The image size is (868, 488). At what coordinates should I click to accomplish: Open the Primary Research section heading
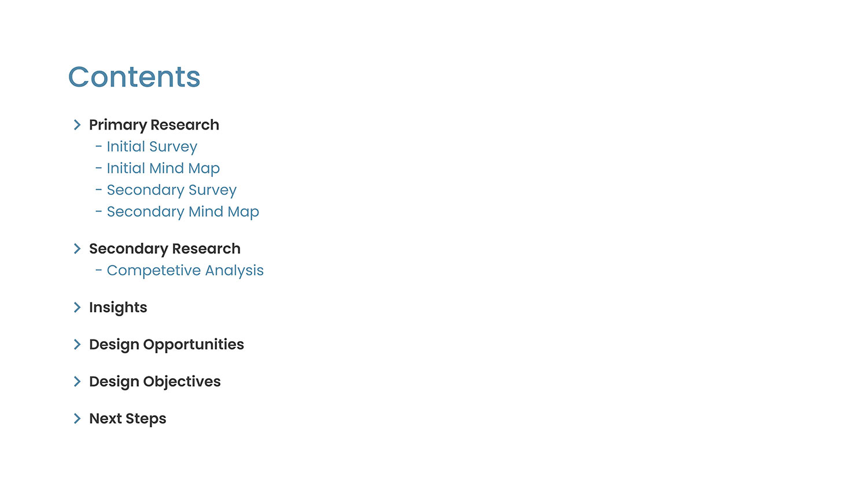154,125
